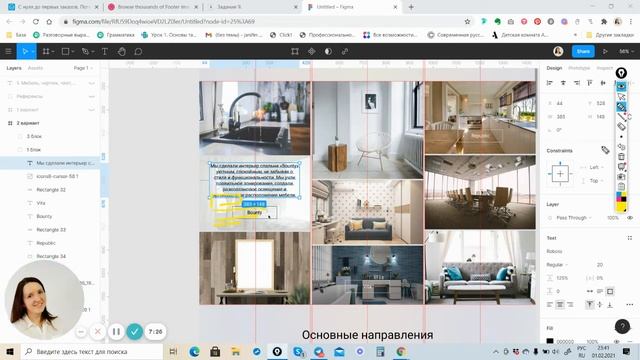Viewport: 640px width, 360px height.
Task: Click the Align top icon
Action: [x=590, y=83]
